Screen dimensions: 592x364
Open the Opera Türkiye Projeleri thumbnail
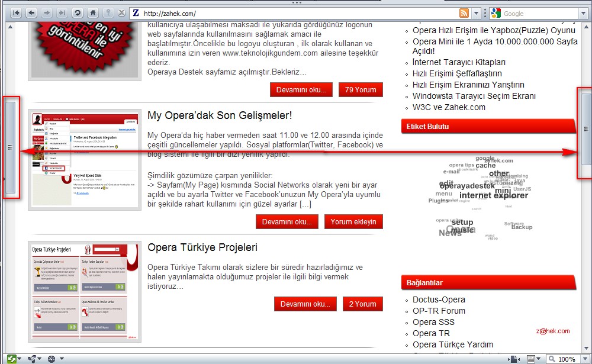tap(85, 292)
